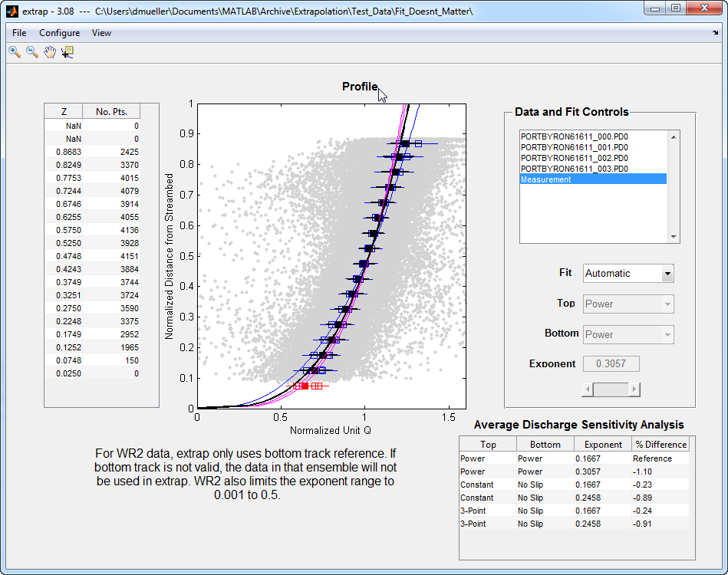Open the Configure menu
The width and height of the screenshot is (728, 575).
pyautogui.click(x=59, y=33)
